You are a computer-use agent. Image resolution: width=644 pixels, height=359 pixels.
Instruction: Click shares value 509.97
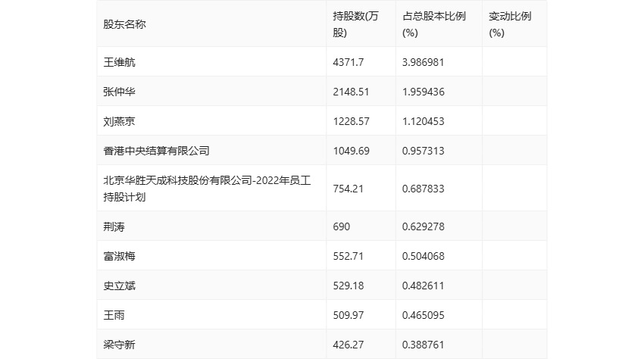349,315
